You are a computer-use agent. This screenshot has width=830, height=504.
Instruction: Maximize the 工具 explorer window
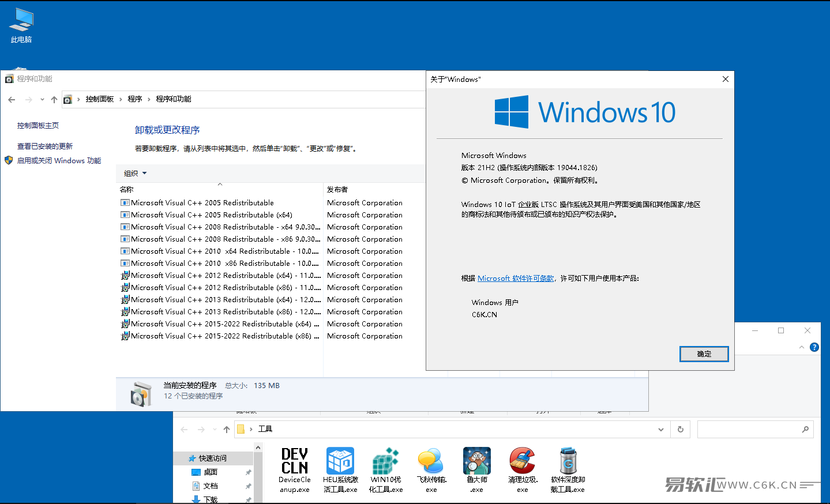pyautogui.click(x=781, y=330)
